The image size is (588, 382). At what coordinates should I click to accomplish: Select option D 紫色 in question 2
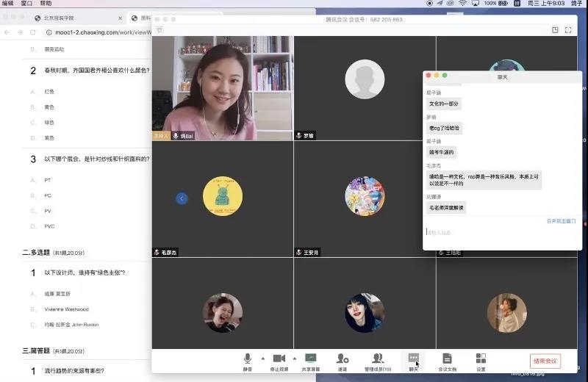49,138
